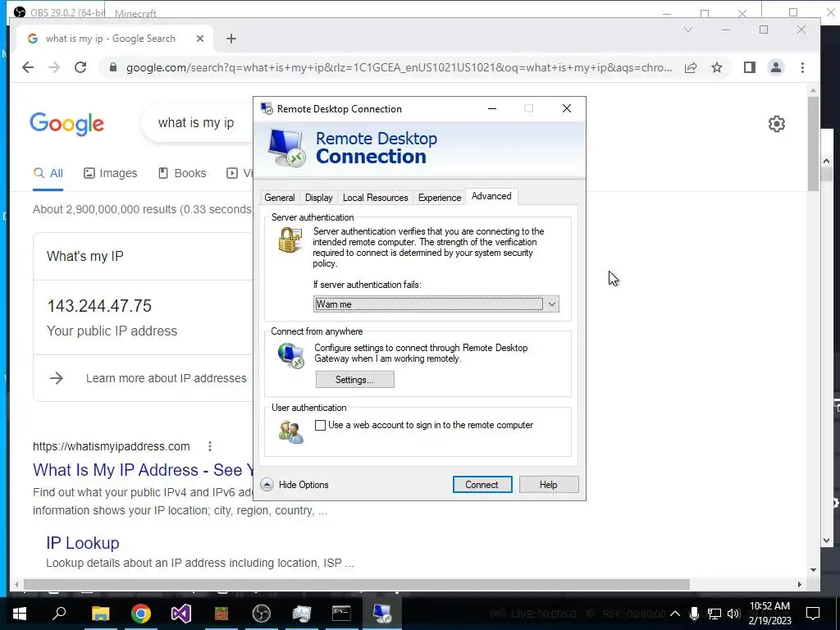This screenshot has height=630, width=840.
Task: Open the Command Prompt taskbar icon
Action: coord(341,614)
